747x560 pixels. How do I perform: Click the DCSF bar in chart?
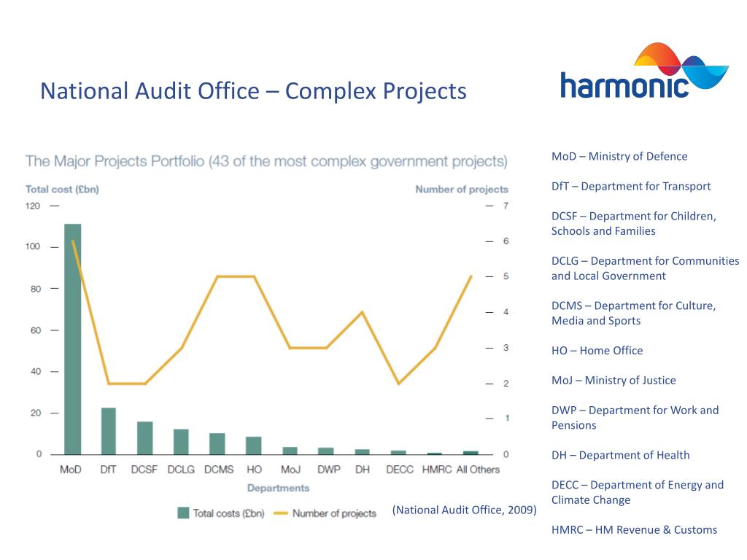[145, 438]
